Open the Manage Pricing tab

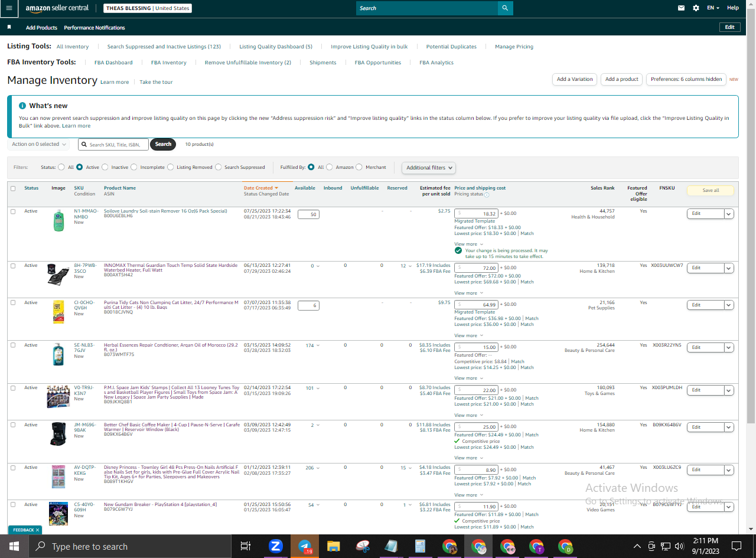514,47
